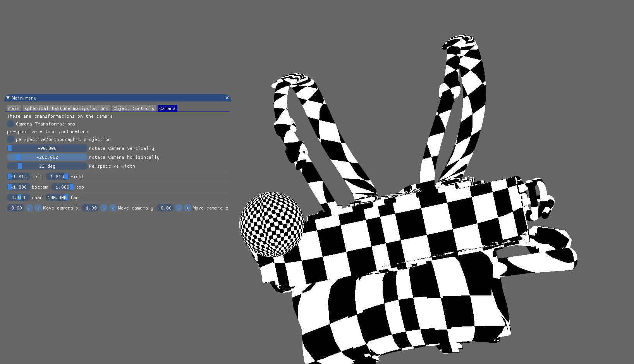Adjust the rotate Camera horizontally slider
The image size is (634, 364).
point(46,157)
